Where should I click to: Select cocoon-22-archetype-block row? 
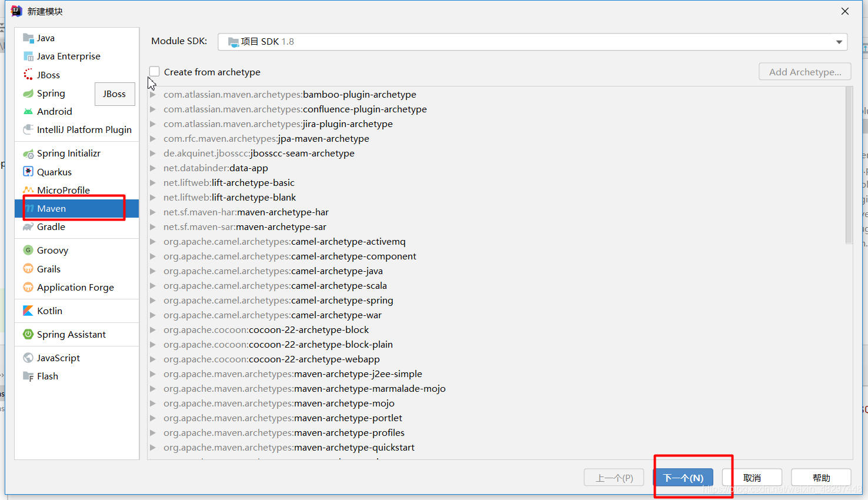coord(496,330)
